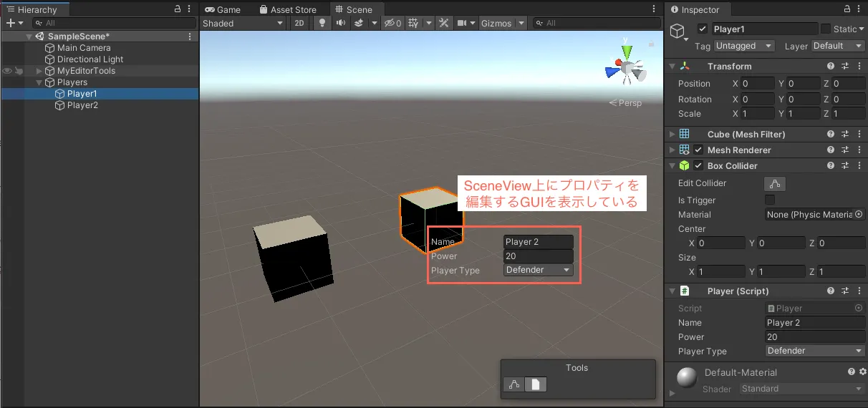Viewport: 868px width, 408px height.
Task: Lock the Inspector panel
Action: pos(847,9)
